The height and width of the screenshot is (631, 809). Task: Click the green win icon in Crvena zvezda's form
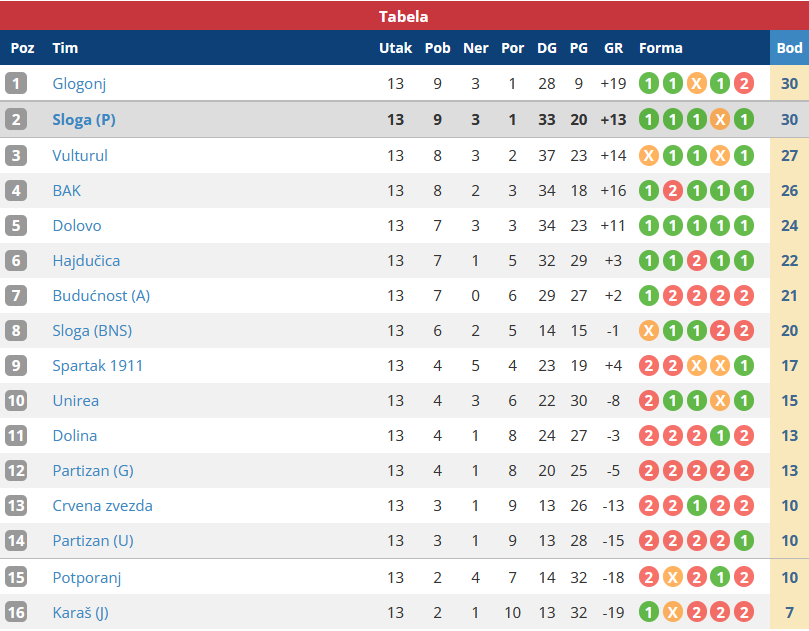click(x=696, y=506)
